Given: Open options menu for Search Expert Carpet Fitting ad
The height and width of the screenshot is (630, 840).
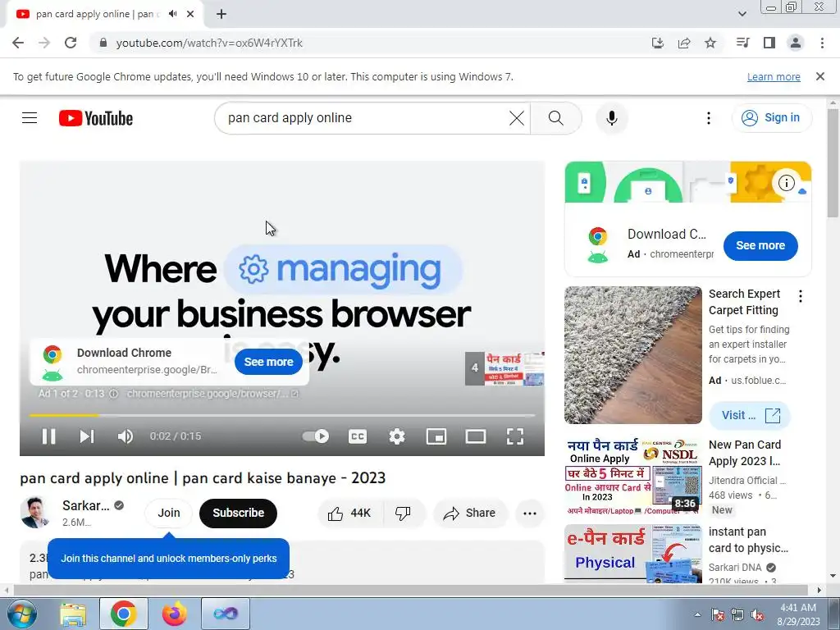Looking at the screenshot, I should 801,296.
